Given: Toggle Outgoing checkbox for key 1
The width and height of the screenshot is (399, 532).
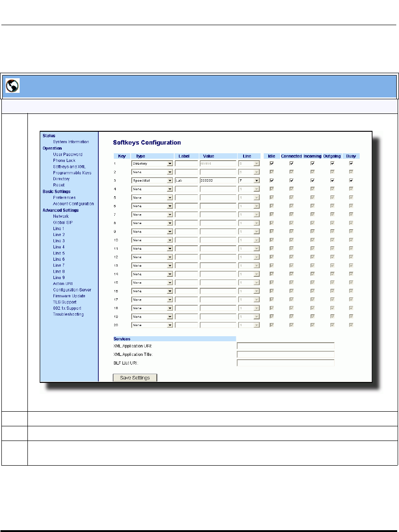Looking at the screenshot, I should pyautogui.click(x=332, y=163).
